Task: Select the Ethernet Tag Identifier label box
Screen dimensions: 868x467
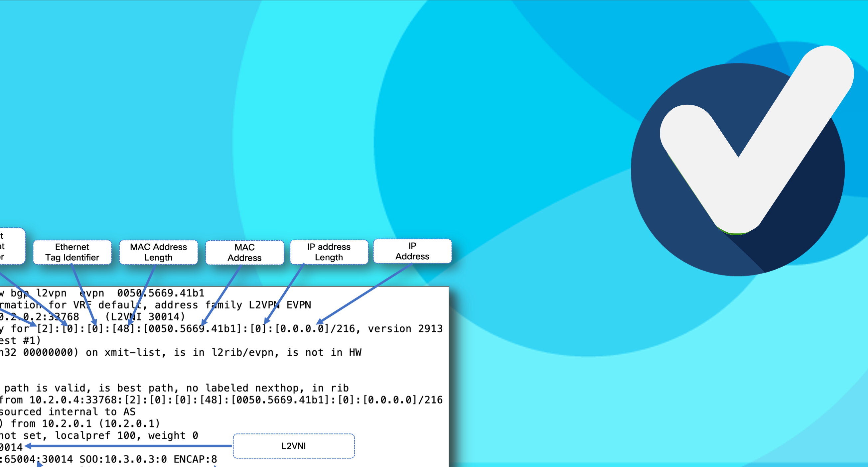Action: (72, 252)
